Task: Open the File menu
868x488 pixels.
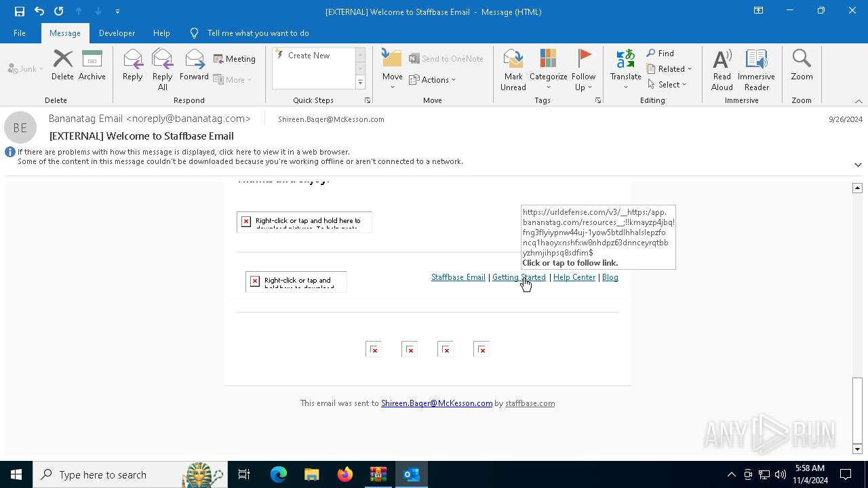Action: click(20, 33)
